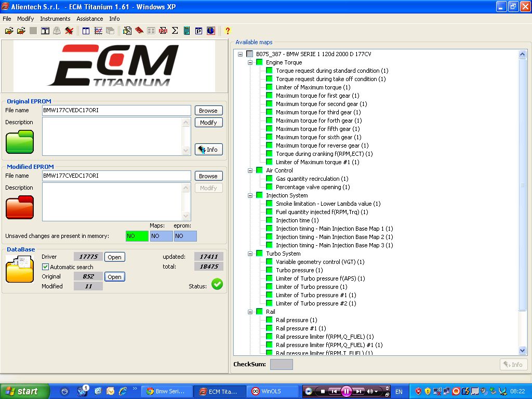Click the 'P' window toolbar icon

pos(199,31)
